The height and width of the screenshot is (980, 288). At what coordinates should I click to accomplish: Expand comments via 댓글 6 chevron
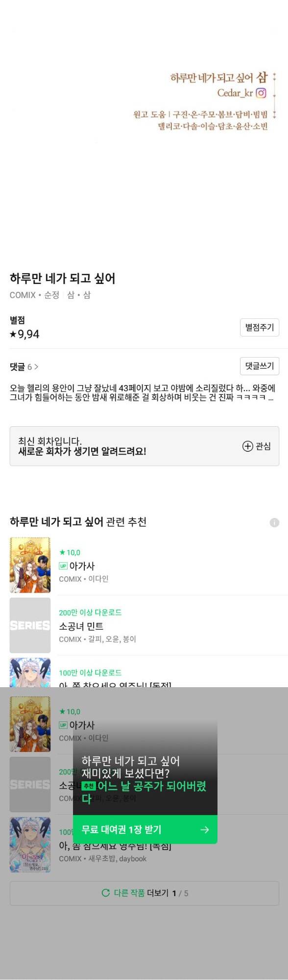[x=36, y=367]
